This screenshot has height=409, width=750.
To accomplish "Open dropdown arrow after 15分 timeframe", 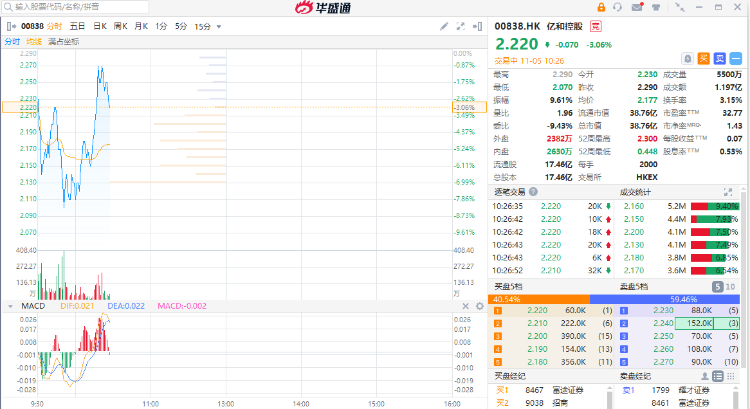I will click(219, 25).
